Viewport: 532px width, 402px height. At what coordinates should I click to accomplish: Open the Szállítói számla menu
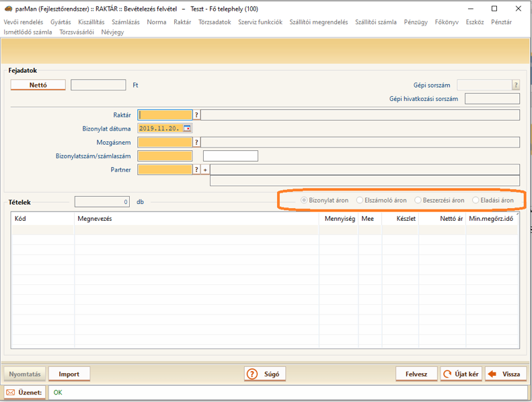(376, 22)
